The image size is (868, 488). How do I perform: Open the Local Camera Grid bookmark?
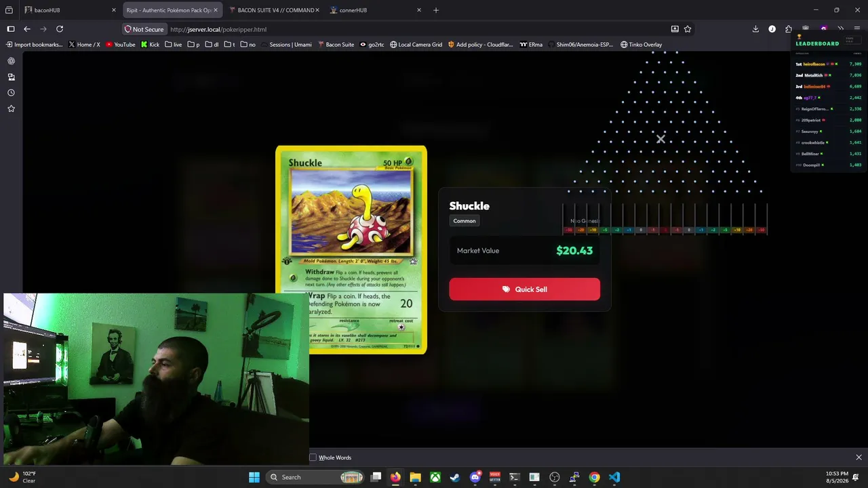(x=416, y=45)
